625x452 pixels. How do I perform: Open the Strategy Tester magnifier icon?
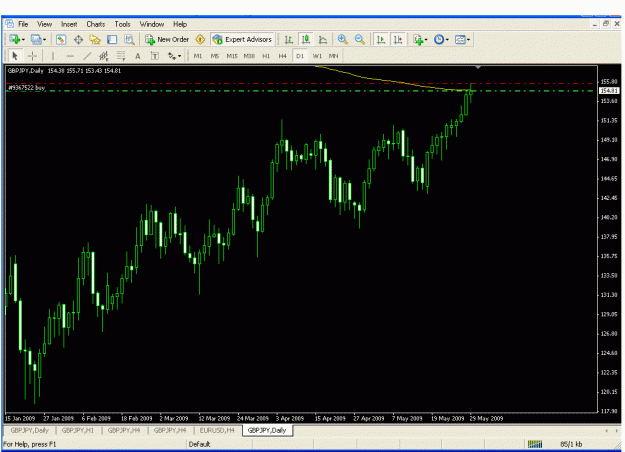[x=129, y=39]
